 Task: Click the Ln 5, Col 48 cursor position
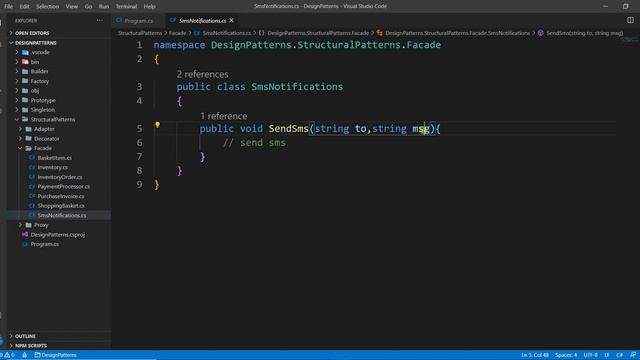tap(535, 355)
